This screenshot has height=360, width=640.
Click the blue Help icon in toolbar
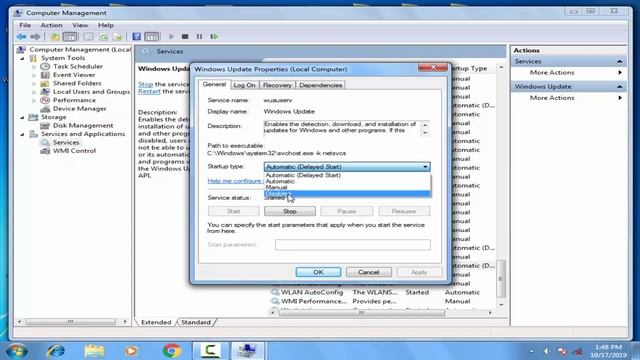coord(137,37)
